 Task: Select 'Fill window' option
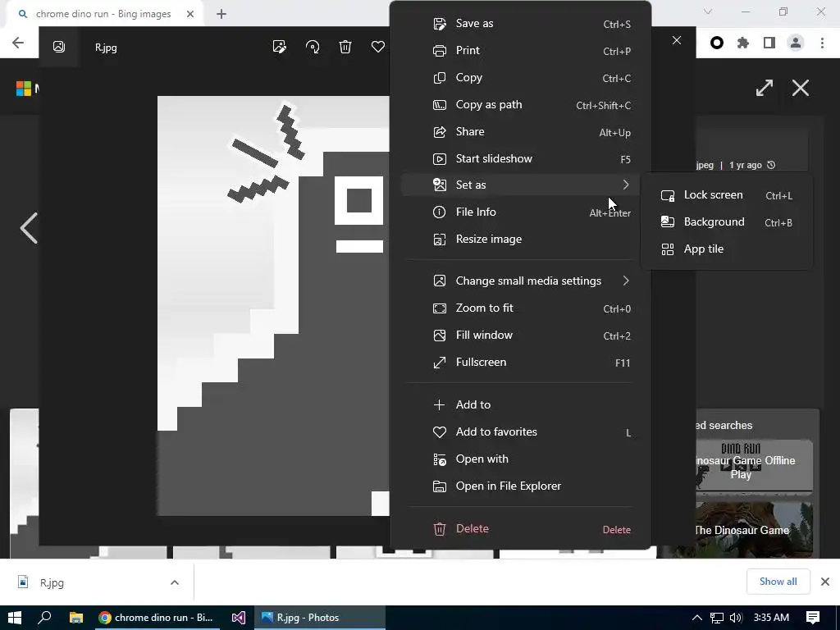pos(520,336)
